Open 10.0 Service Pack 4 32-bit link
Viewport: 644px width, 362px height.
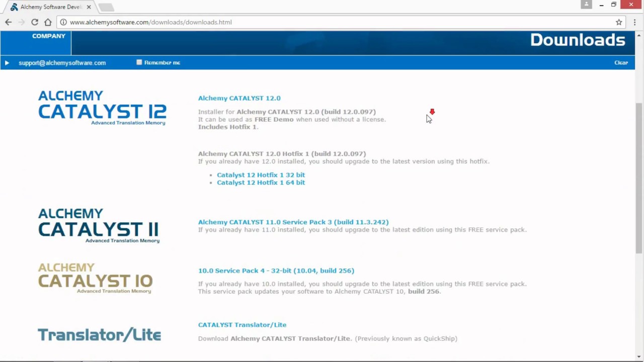pyautogui.click(x=276, y=270)
